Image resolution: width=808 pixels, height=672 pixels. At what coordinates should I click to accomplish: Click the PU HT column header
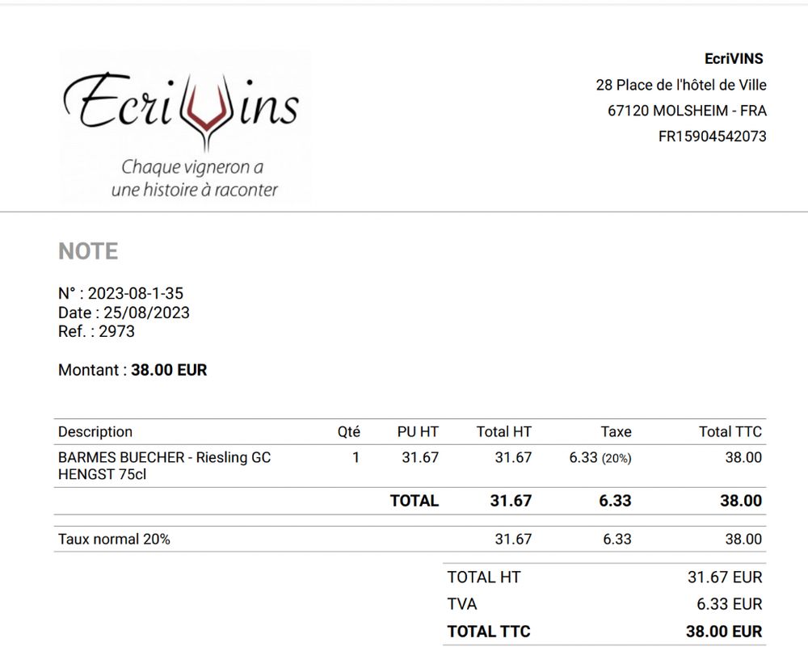[x=418, y=431]
